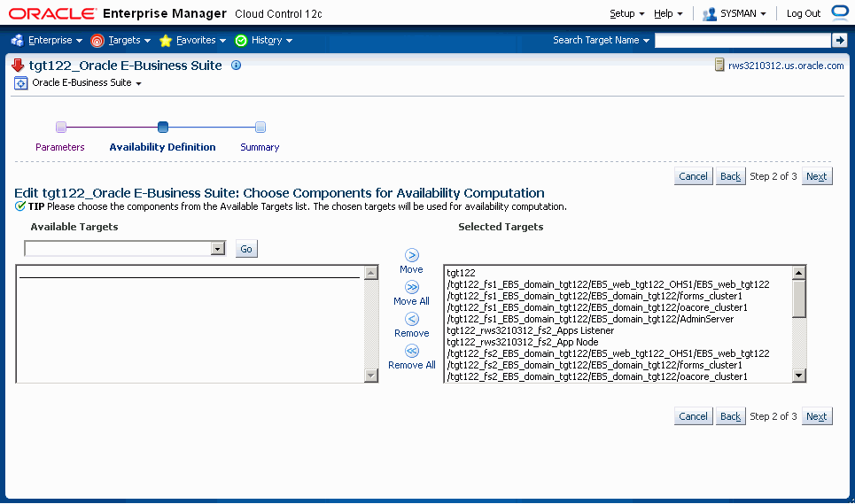
Task: Select the fs1 forms_cluster1 entry
Action: click(x=619, y=296)
